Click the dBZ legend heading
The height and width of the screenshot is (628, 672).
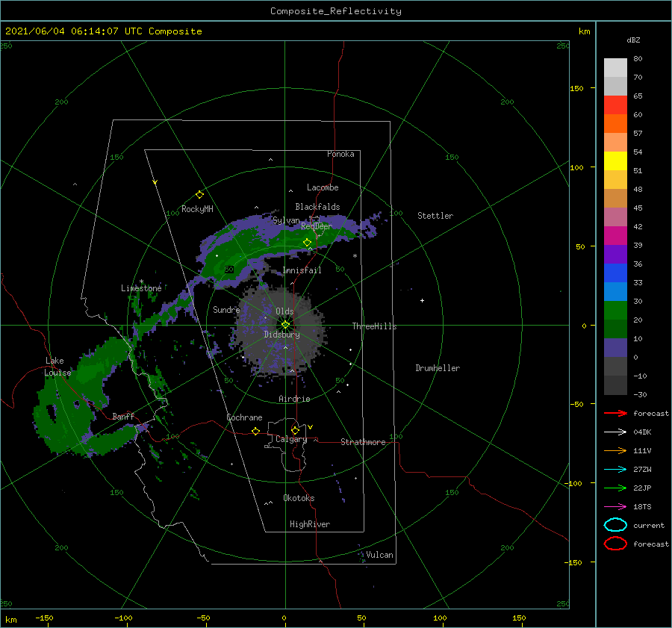pyautogui.click(x=633, y=40)
